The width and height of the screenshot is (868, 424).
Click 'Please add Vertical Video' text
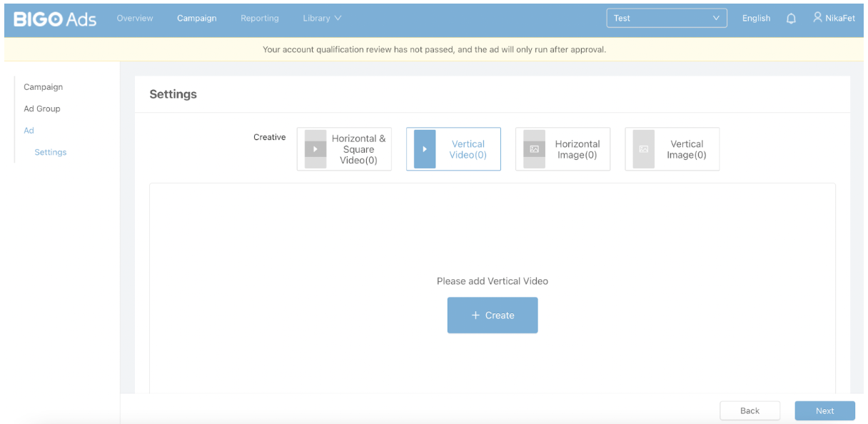pos(493,281)
